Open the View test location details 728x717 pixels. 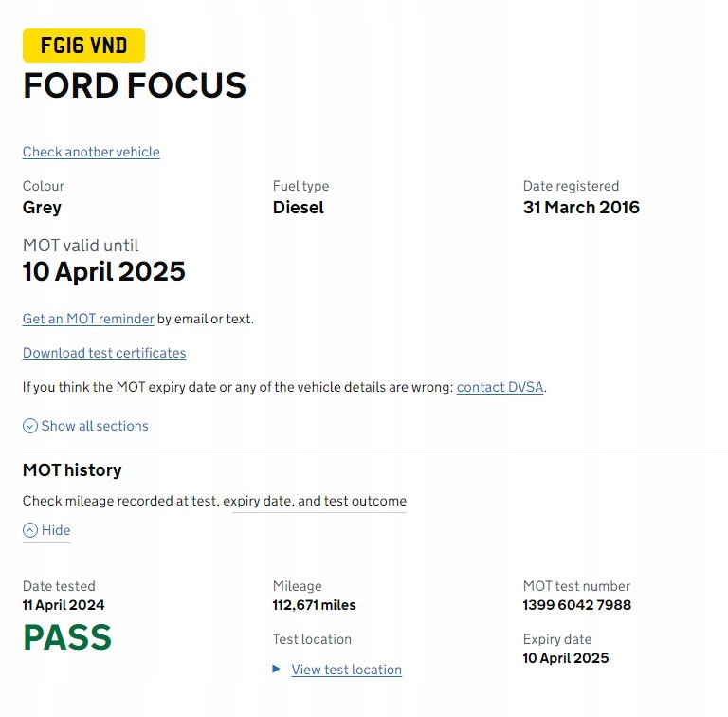(x=346, y=670)
